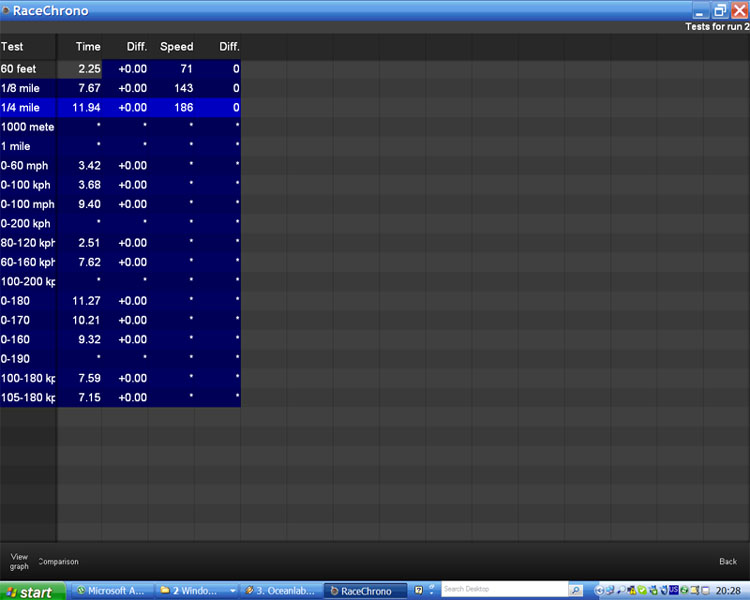Select the 105-180 test row
This screenshot has height=600, width=750.
tap(27, 398)
